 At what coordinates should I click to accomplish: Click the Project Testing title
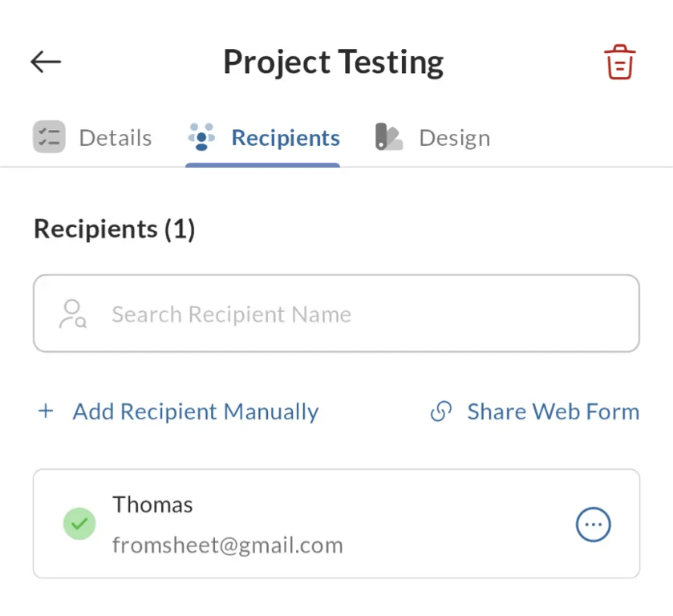pos(333,63)
